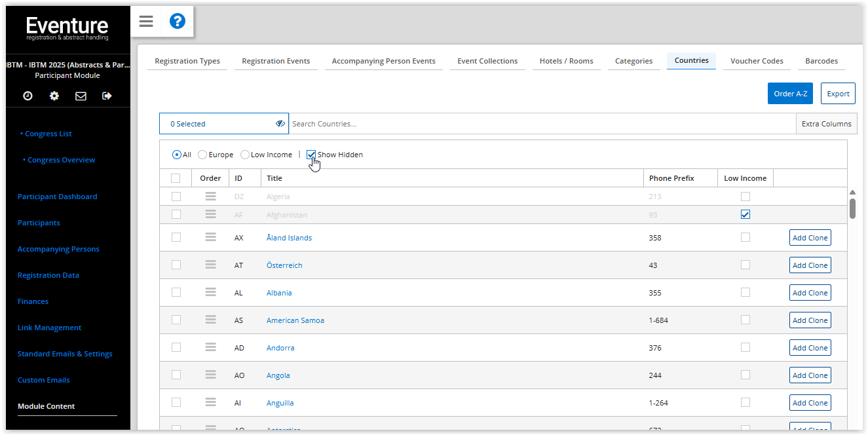The width and height of the screenshot is (868, 435).
Task: Click the Order A-Z button
Action: coord(790,94)
